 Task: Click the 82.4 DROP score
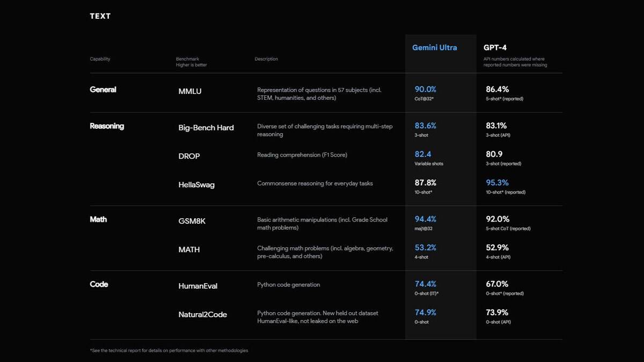(423, 154)
